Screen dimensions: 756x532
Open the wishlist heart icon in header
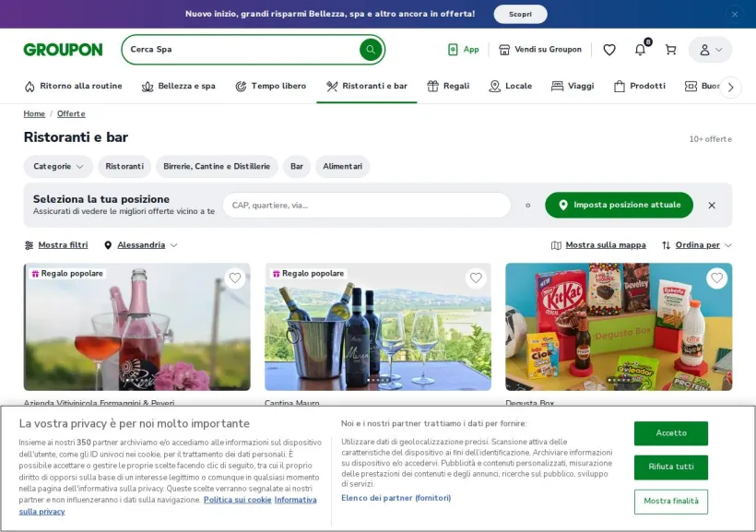(x=609, y=50)
